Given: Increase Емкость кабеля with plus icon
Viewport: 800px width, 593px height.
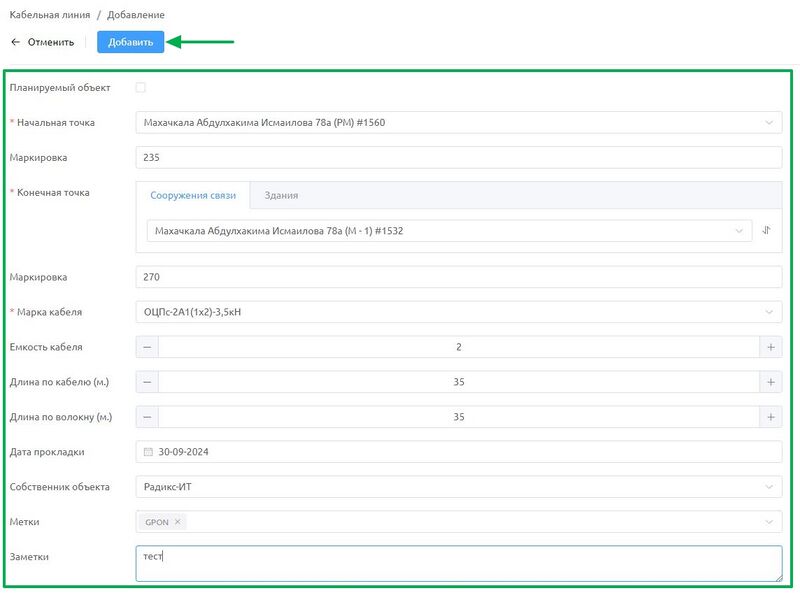Looking at the screenshot, I should [x=770, y=347].
